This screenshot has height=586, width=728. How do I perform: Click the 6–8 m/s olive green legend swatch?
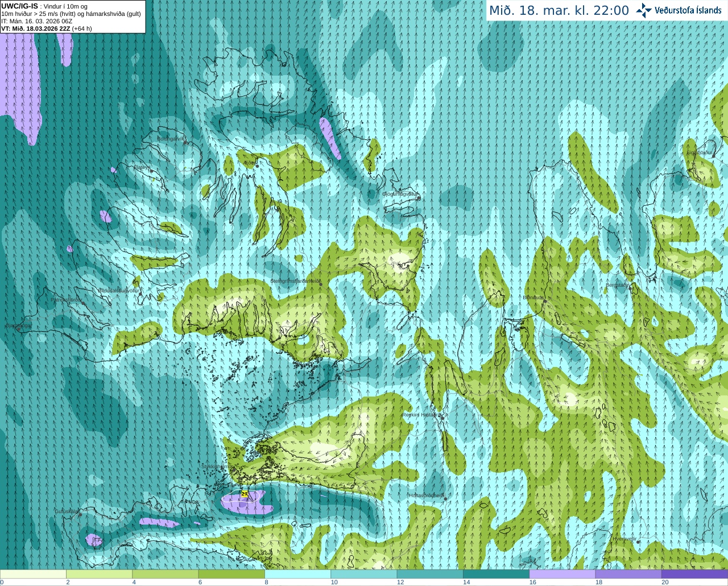click(x=231, y=574)
